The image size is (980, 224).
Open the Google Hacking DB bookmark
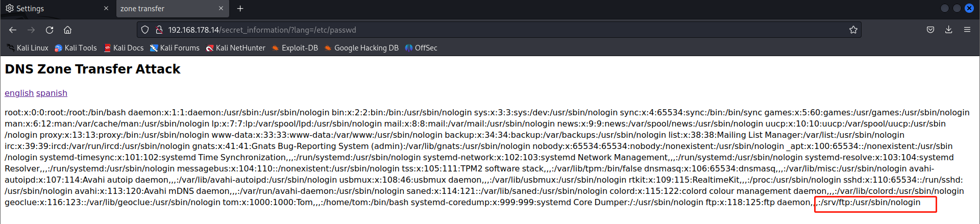[361, 48]
